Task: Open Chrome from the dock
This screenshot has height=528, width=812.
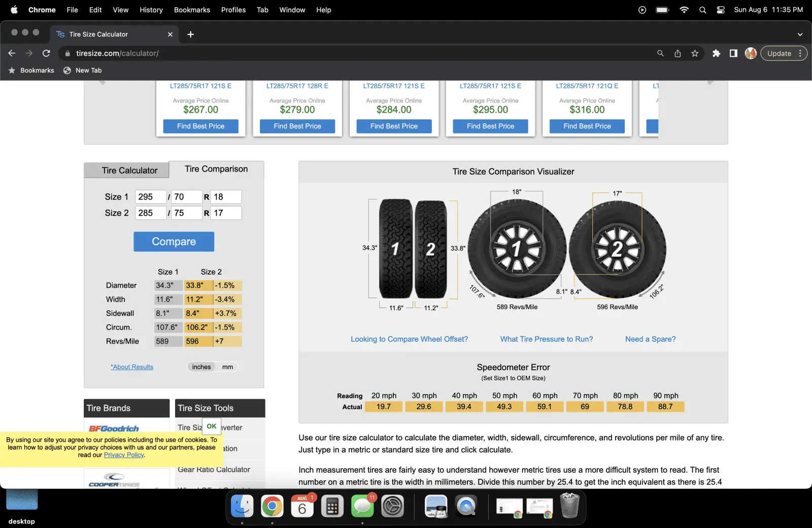Action: (272, 506)
